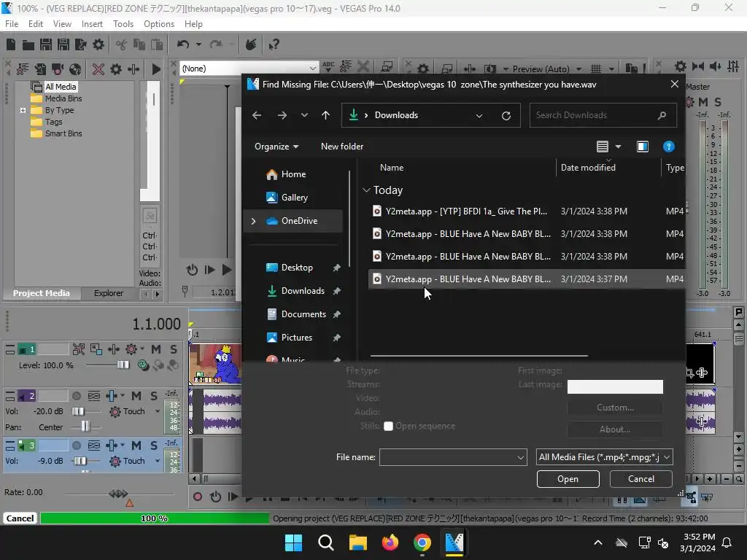This screenshot has height=560, width=747.
Task: Refresh the Downloads folder listing
Action: (x=506, y=115)
